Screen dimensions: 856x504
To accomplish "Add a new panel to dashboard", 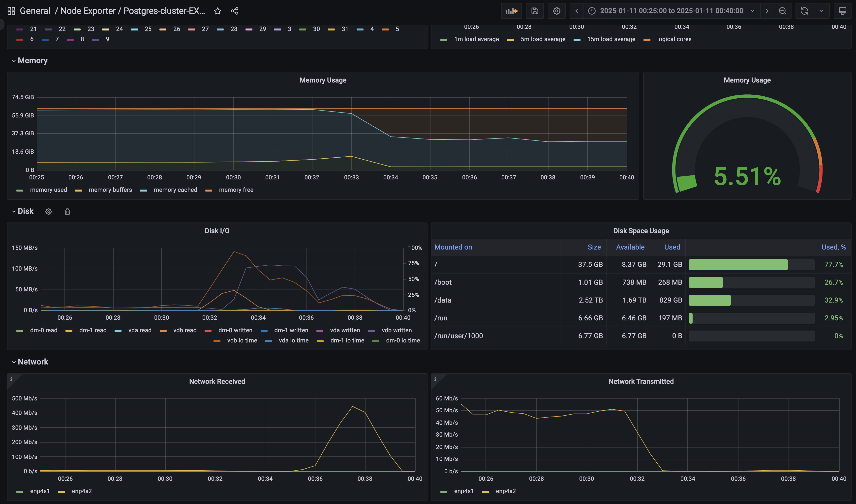I will tap(511, 11).
